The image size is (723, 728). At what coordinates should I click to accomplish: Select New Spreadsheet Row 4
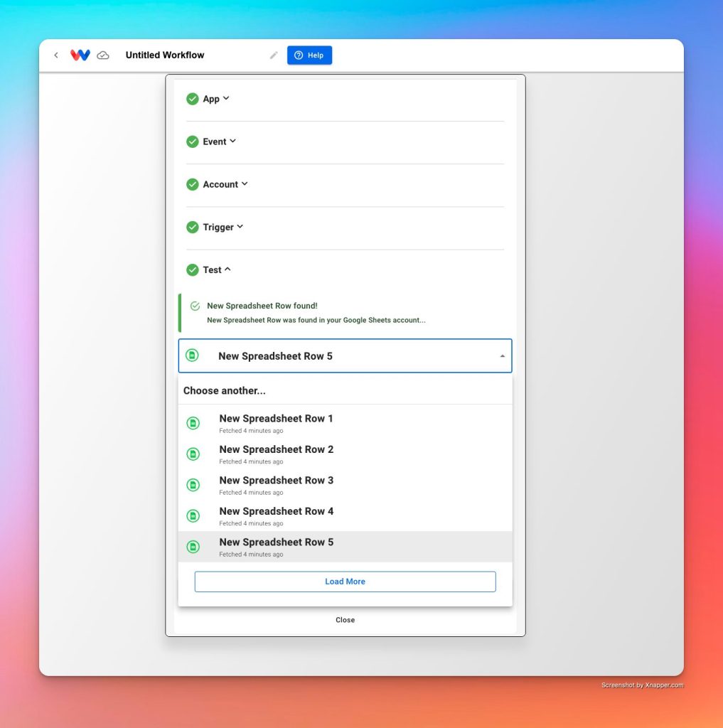345,516
